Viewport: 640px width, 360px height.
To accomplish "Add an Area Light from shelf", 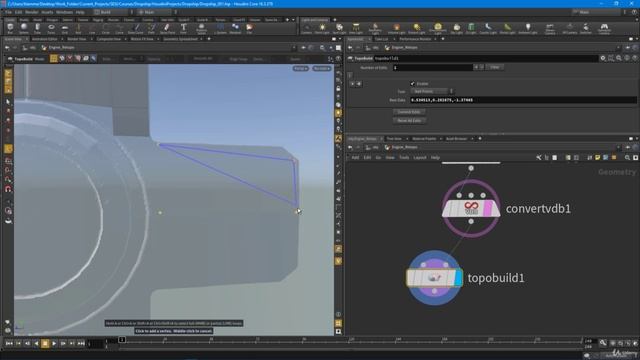I will (x=356, y=29).
